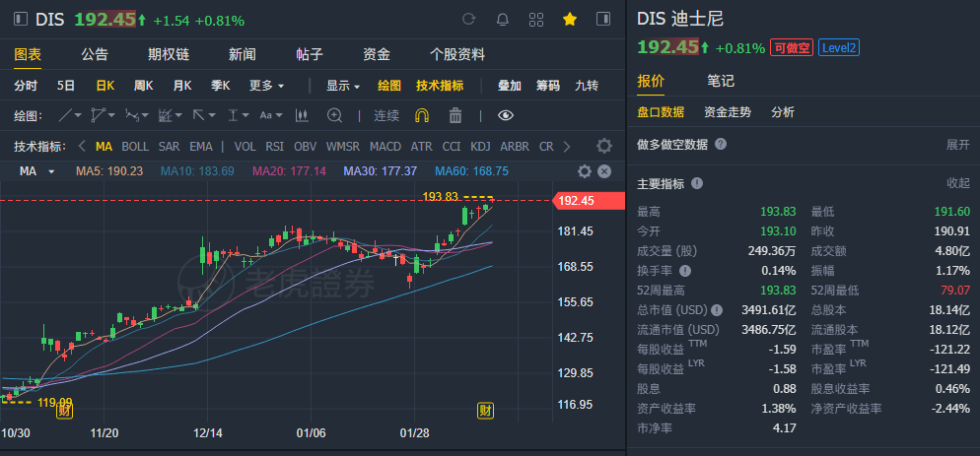Select the measure range tool
The height and width of the screenshot is (456, 980).
pyautogui.click(x=233, y=115)
